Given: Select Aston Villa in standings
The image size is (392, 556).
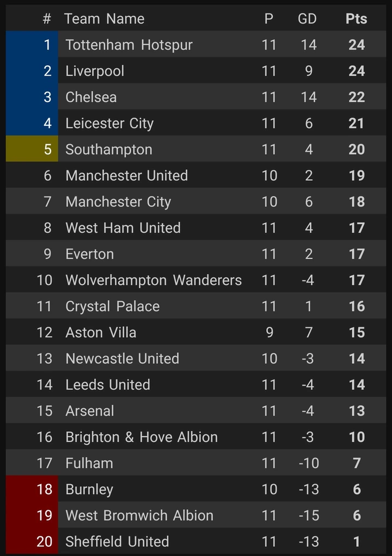Looking at the screenshot, I should [x=101, y=332].
